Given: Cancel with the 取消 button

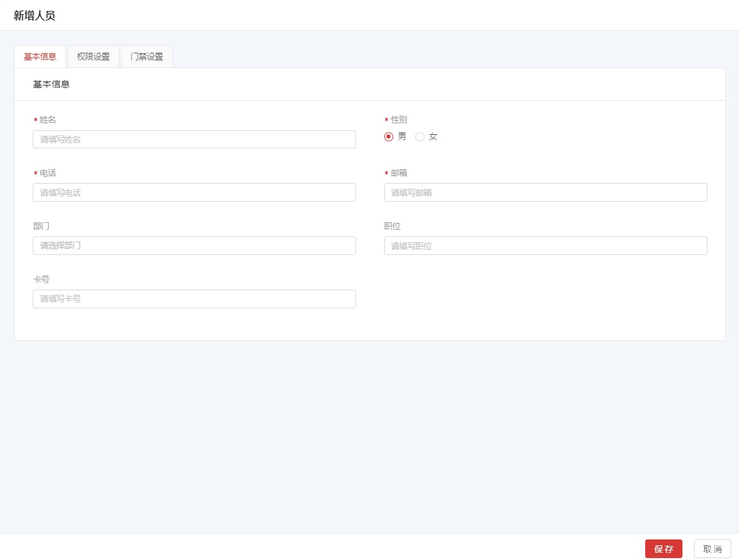Looking at the screenshot, I should click(712, 549).
